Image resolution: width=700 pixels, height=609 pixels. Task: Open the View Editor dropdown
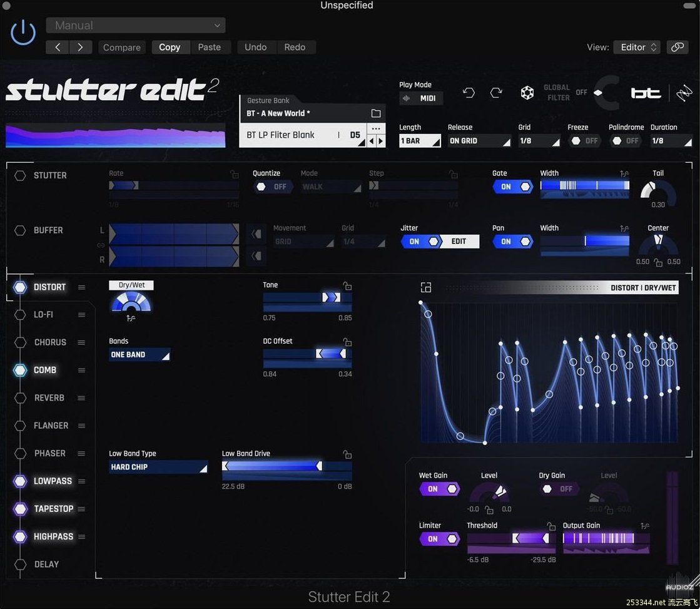(x=637, y=47)
